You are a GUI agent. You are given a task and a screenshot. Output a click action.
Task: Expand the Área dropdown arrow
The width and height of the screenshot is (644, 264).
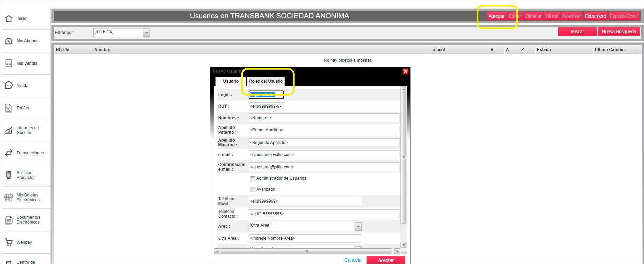pyautogui.click(x=358, y=226)
